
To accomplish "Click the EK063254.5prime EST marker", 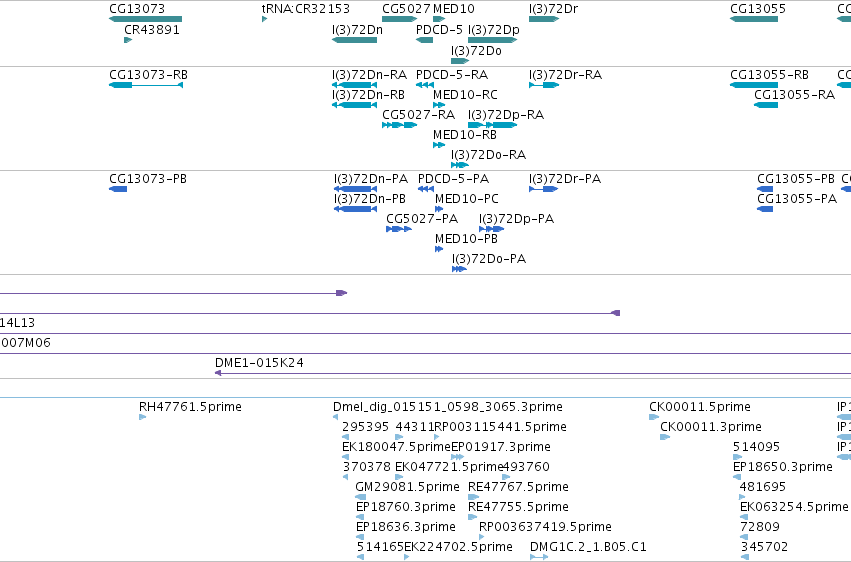I will click(744, 517).
